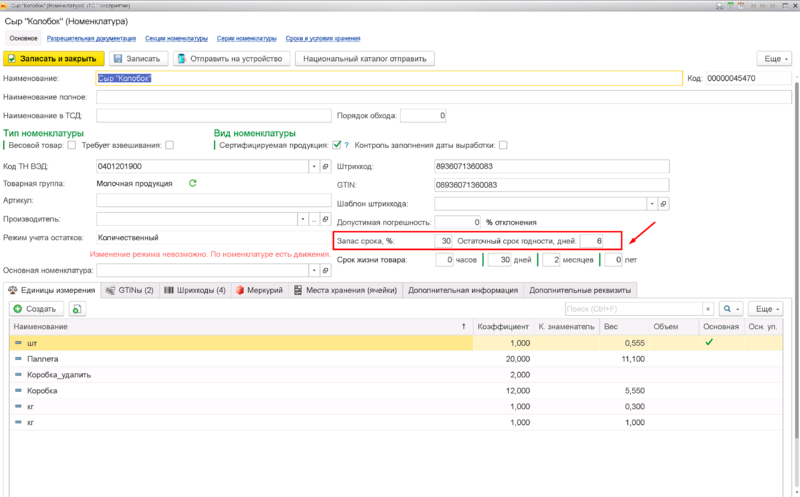Open Производитель record icon
800x497 pixels.
[x=326, y=219]
